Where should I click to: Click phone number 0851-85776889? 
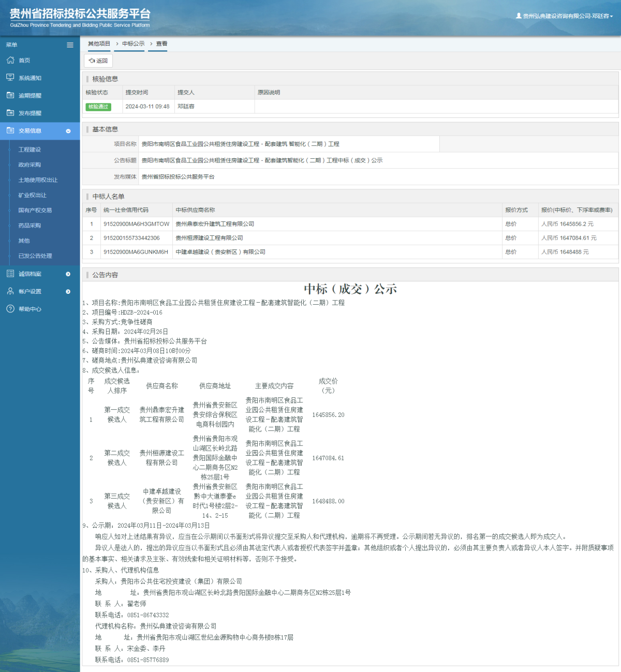[x=148, y=660]
